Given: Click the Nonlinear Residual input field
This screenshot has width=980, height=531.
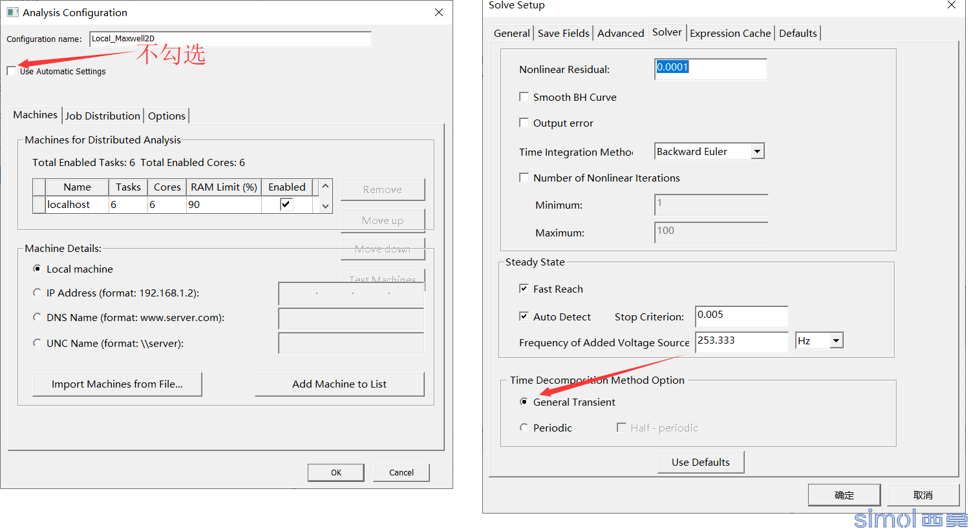Looking at the screenshot, I should pyautogui.click(x=710, y=69).
